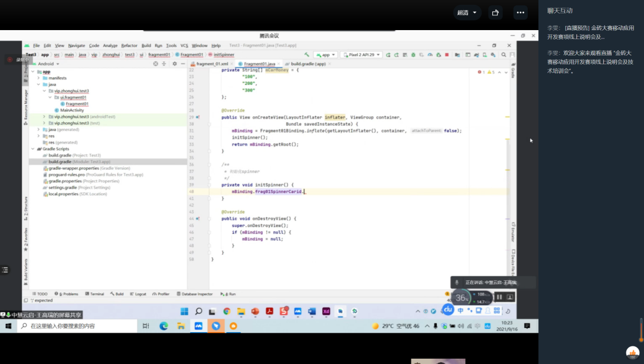This screenshot has width=644, height=364.
Task: Open the Logcat tool window
Action: click(138, 294)
